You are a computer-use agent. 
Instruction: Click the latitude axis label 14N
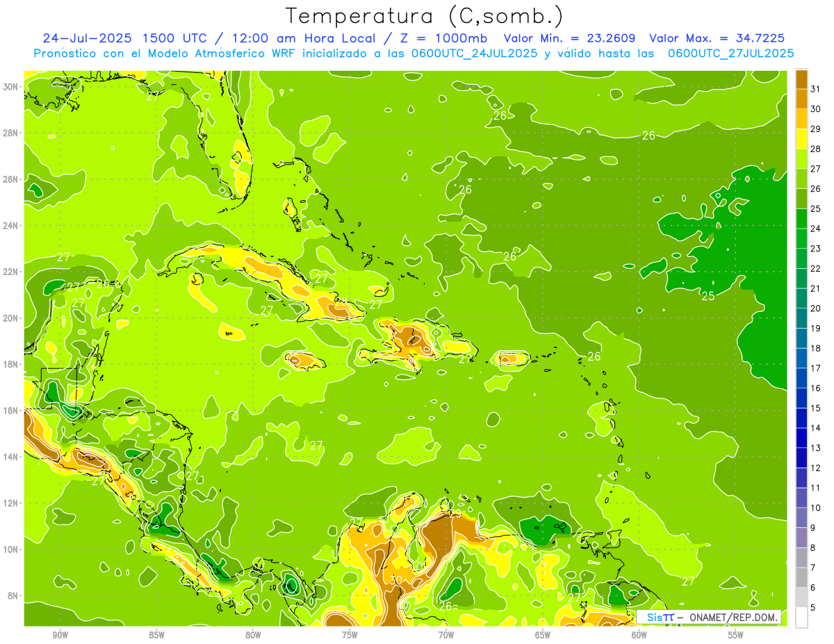(x=12, y=456)
